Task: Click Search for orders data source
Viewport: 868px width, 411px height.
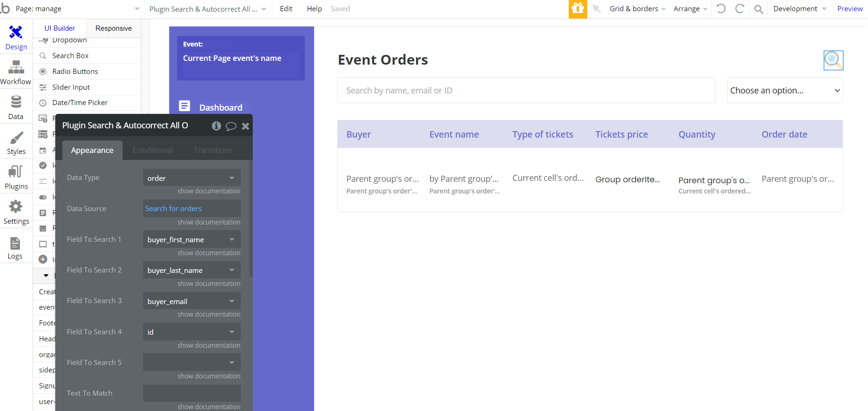Action: coord(173,209)
